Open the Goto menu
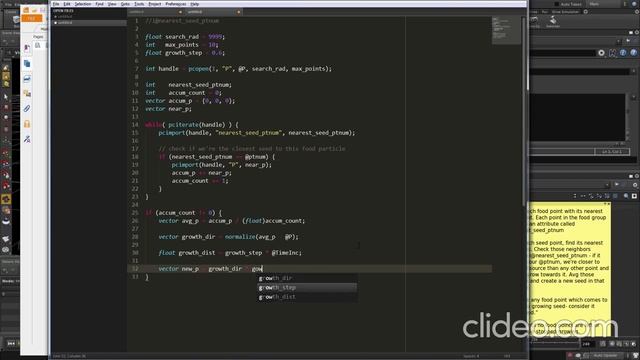 (x=125, y=4)
